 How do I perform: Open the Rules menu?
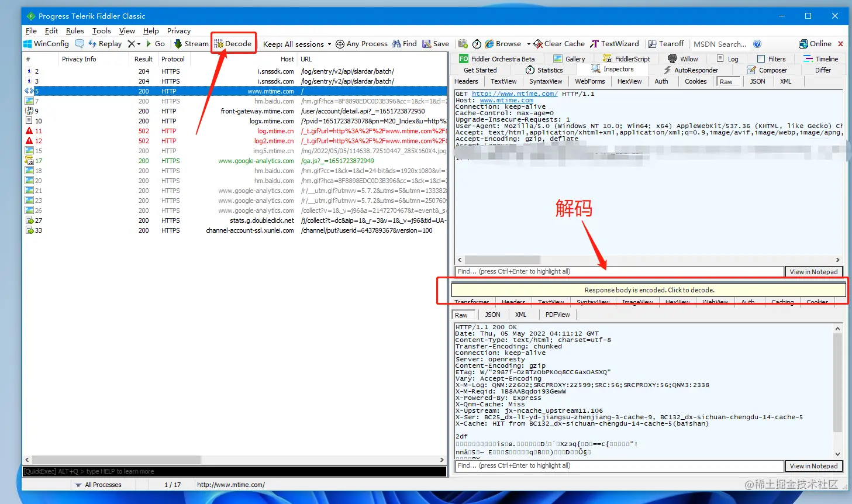(x=75, y=31)
